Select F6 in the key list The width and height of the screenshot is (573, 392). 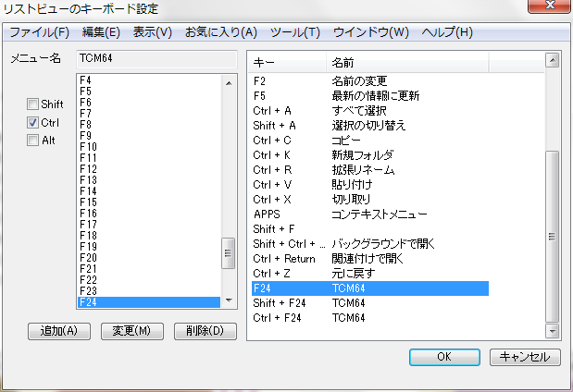pyautogui.click(x=149, y=103)
